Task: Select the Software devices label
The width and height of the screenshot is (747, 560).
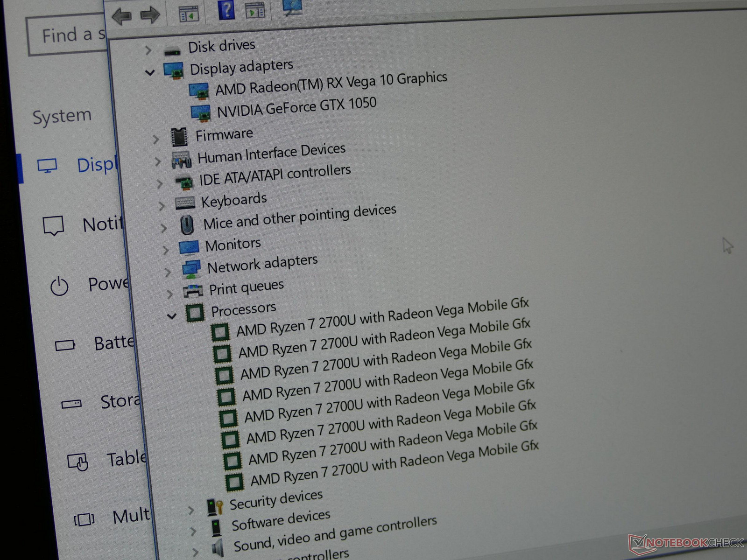Action: pyautogui.click(x=281, y=521)
